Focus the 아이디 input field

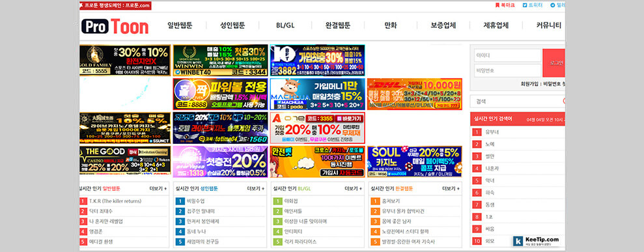(x=508, y=55)
